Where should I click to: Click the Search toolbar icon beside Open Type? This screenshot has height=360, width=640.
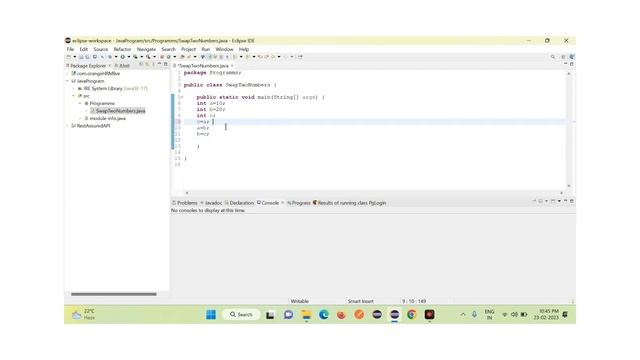189,57
